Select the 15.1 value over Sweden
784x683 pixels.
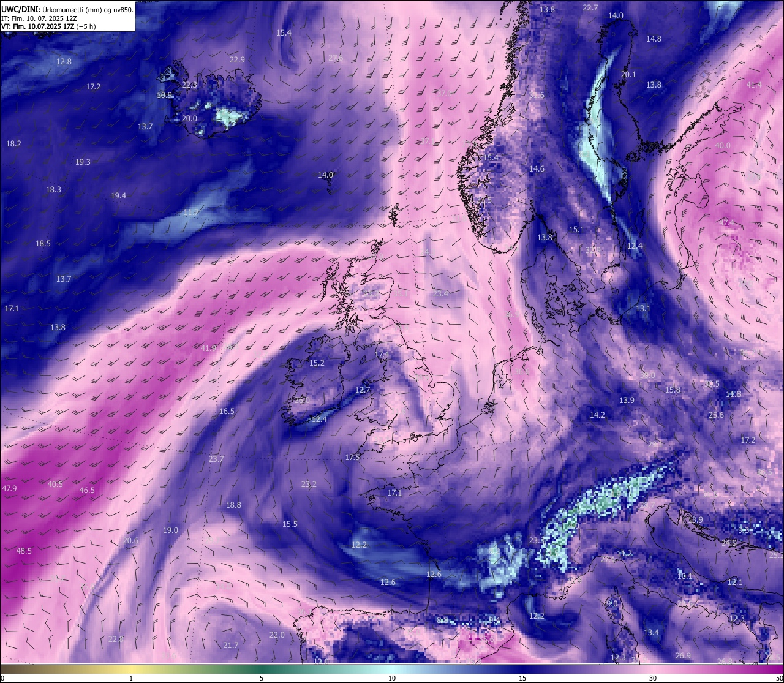(576, 230)
